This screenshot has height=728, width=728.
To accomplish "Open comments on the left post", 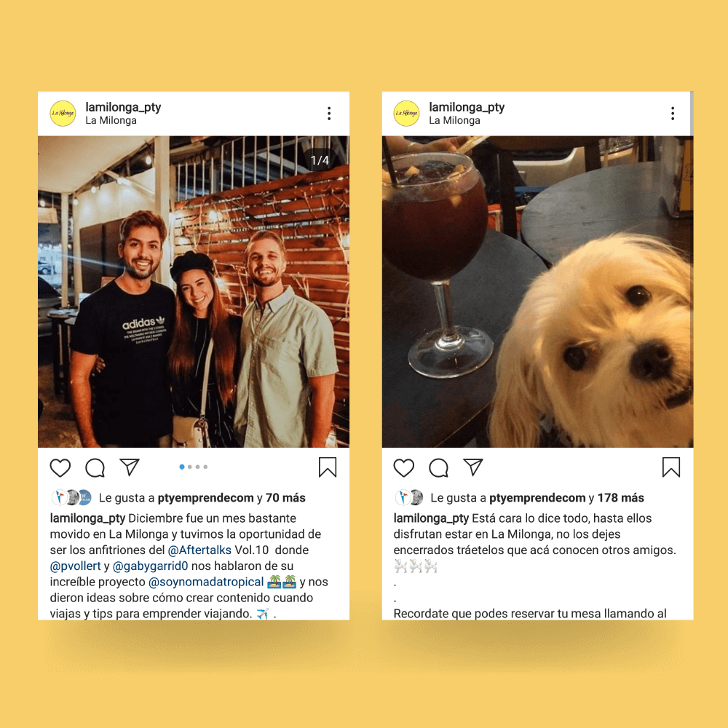I will coord(95,467).
